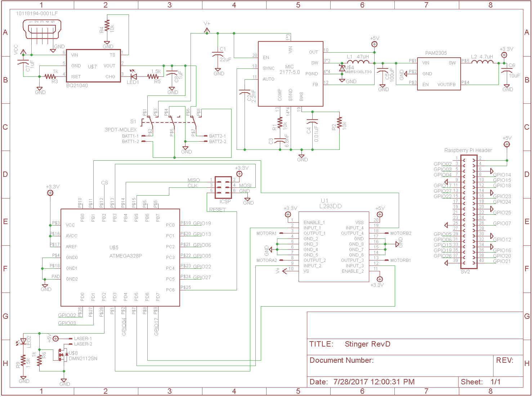
Task: Select the L2 4.7uH inductor
Action: coord(482,62)
